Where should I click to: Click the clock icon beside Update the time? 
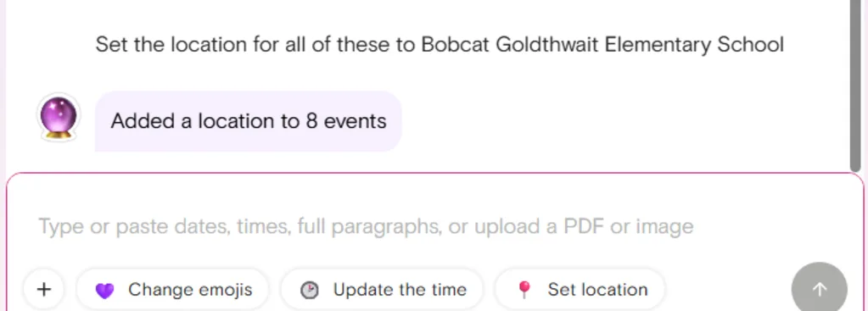click(310, 290)
